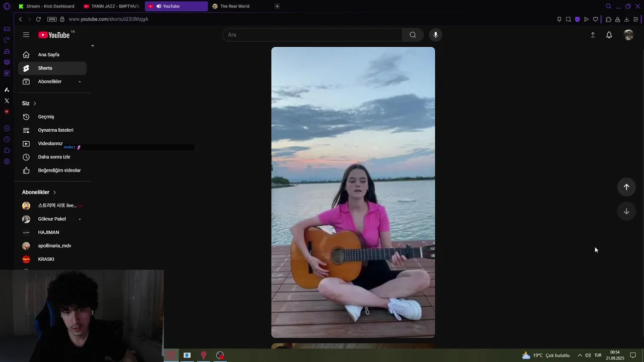The image size is (644, 362).
Task: Search tabs with top magnifier icon
Action: pyautogui.click(x=608, y=6)
